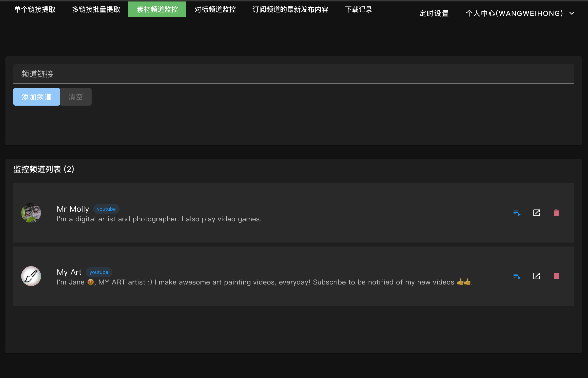Delete the Mr Molly channel

[556, 213]
